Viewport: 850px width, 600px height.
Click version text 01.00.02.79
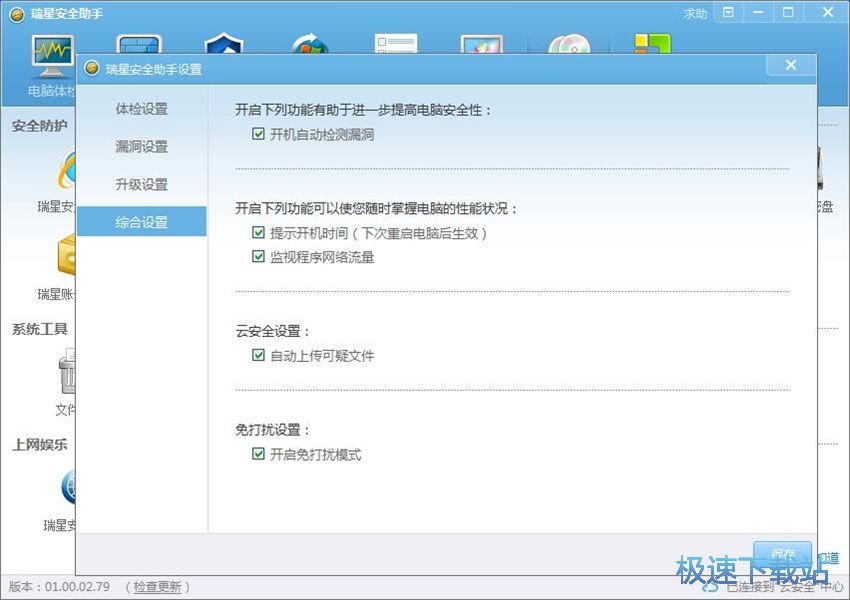point(77,587)
